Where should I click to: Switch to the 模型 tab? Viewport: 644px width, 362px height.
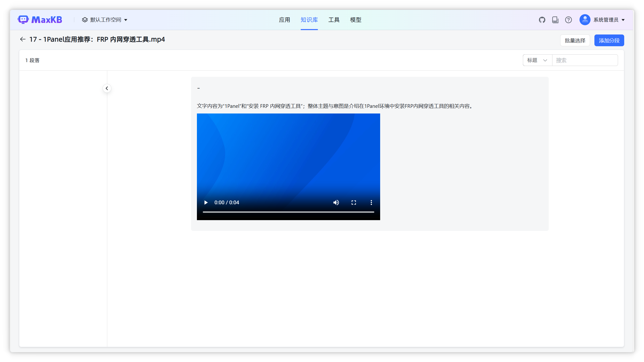tap(356, 20)
